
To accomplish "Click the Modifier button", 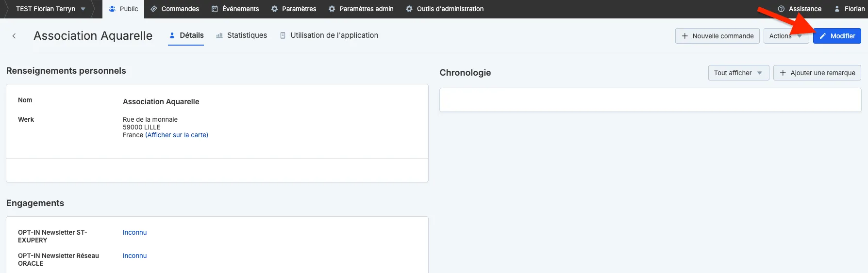I will pyautogui.click(x=837, y=36).
